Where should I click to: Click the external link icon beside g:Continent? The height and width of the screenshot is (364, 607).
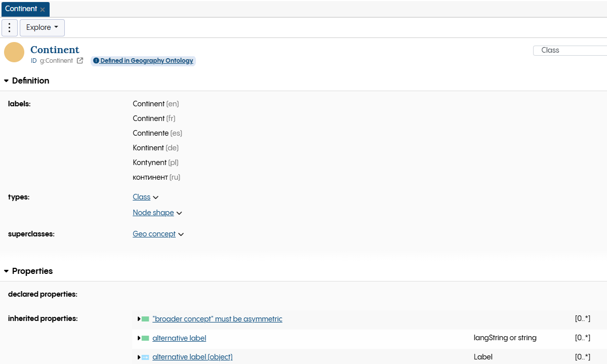pos(80,60)
